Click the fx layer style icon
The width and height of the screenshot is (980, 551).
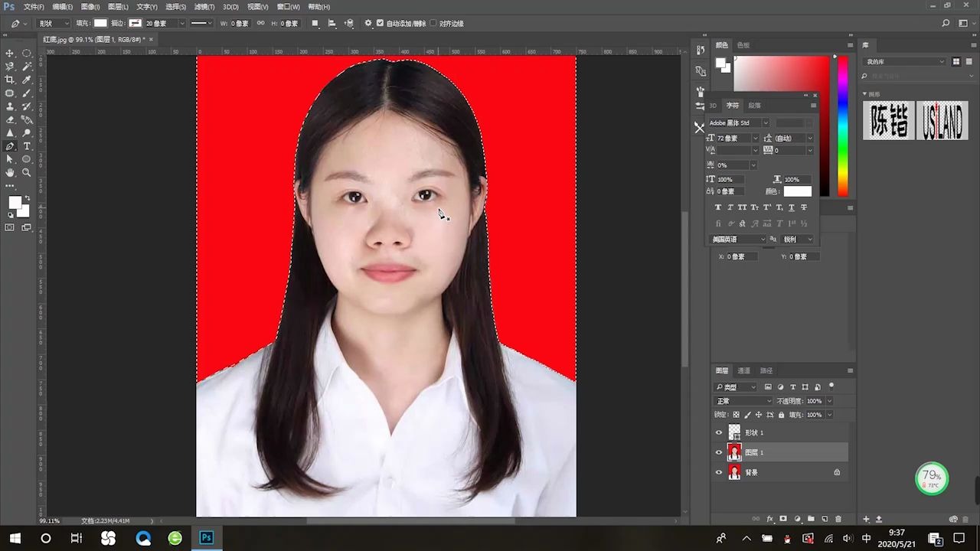pos(770,519)
